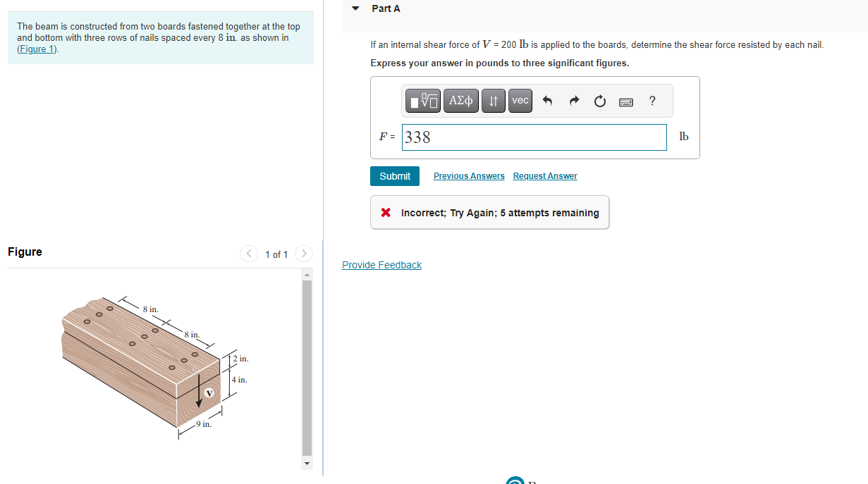Open the Greek symbols palette
Screen dimensions: 868x484
click(460, 100)
